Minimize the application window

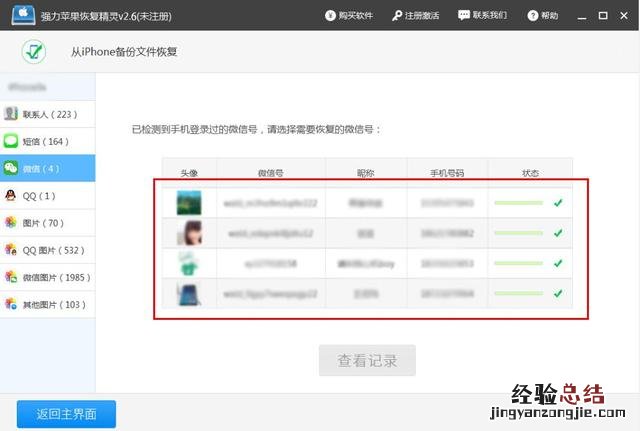582,16
